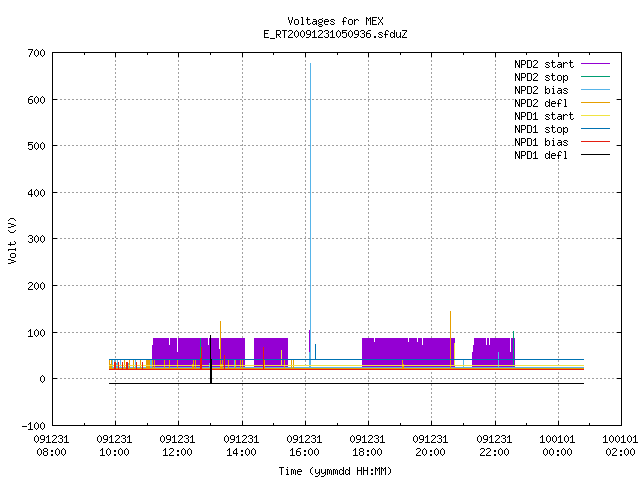Click the thick black vertical spike near 13:00
Viewport: 640px width, 480px height.
[211, 359]
